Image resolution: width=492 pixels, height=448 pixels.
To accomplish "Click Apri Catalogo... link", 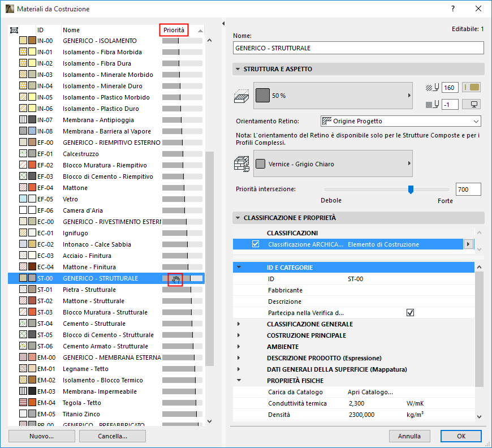I will pos(370,392).
